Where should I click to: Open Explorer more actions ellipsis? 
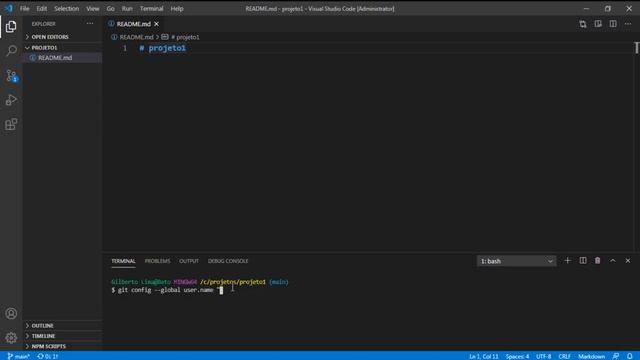coord(90,24)
